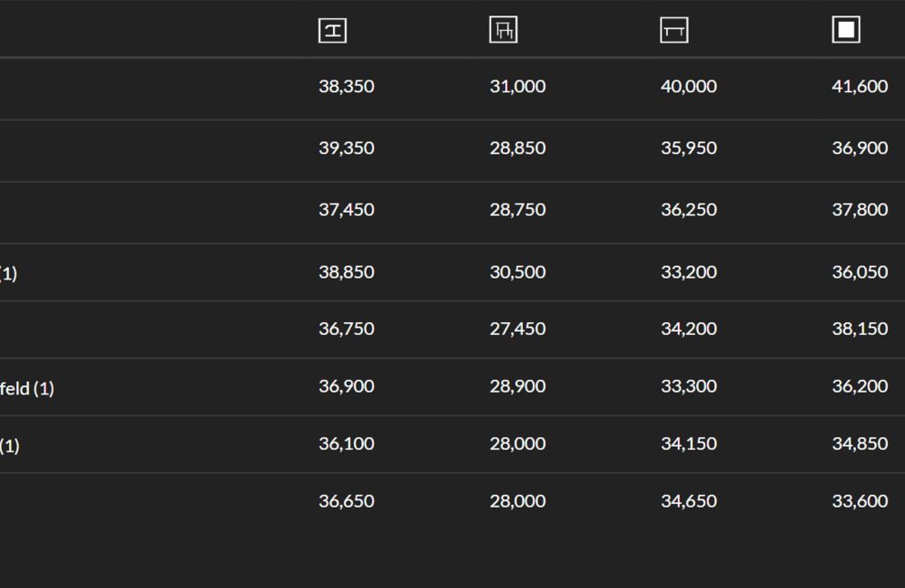Click the beam score 40,000
905x588 pixels.
click(688, 87)
